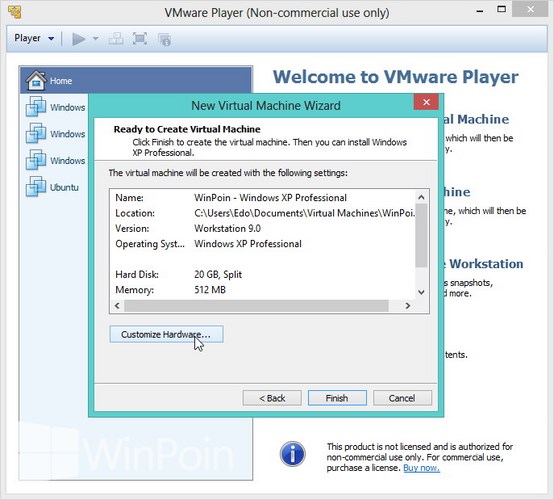Click the Customize Hardware button

(x=166, y=334)
